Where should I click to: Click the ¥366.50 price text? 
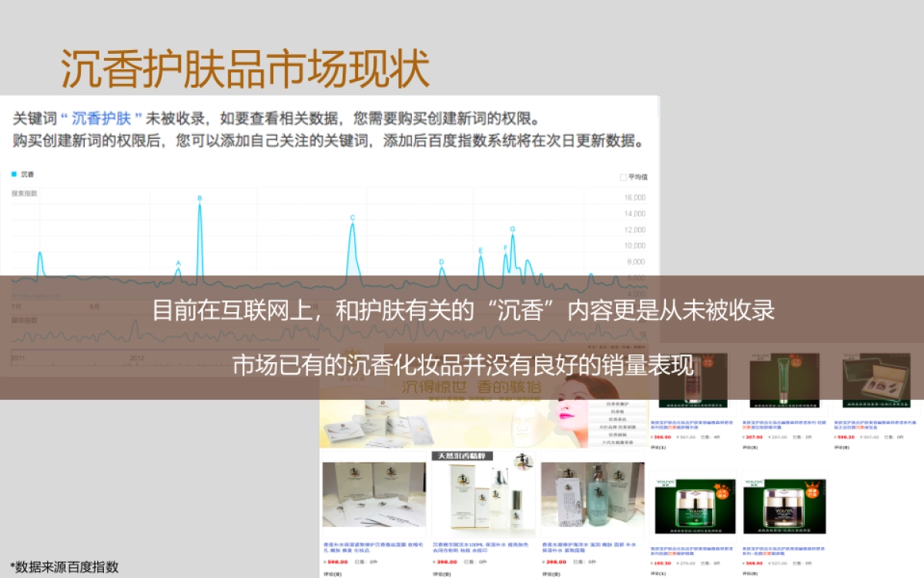coord(661,438)
